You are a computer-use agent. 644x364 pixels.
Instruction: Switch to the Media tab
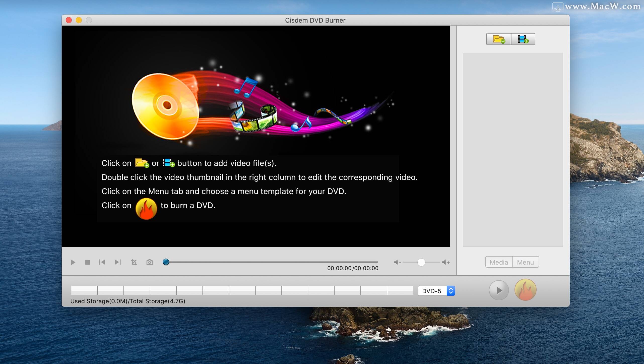(x=498, y=262)
